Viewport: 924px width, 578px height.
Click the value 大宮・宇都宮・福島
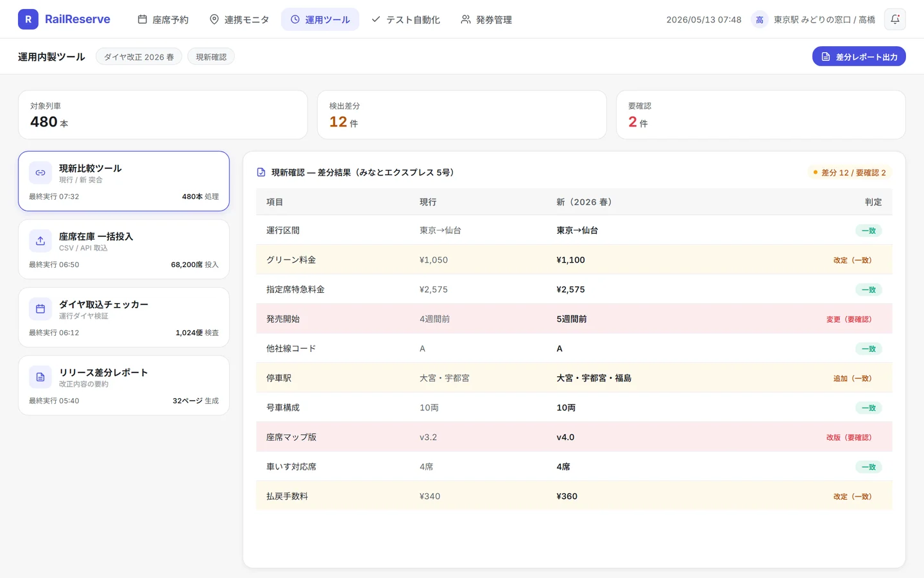click(594, 378)
